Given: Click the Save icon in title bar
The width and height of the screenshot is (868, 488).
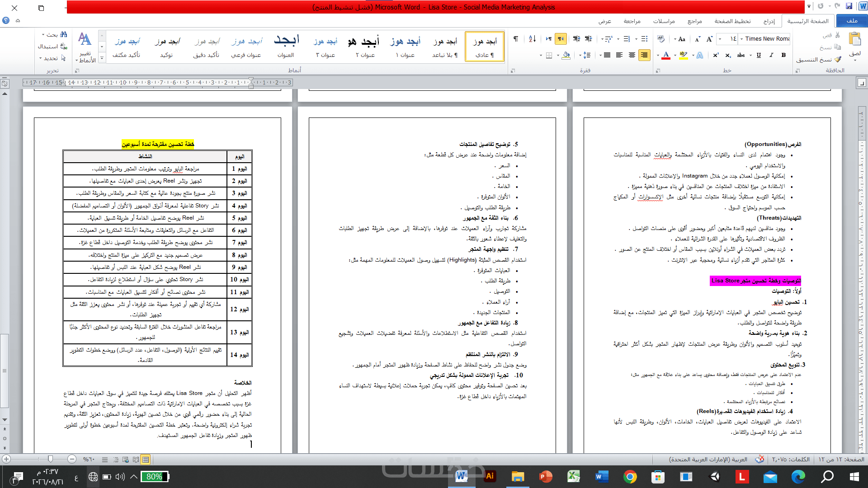Looking at the screenshot, I should click(x=849, y=6).
